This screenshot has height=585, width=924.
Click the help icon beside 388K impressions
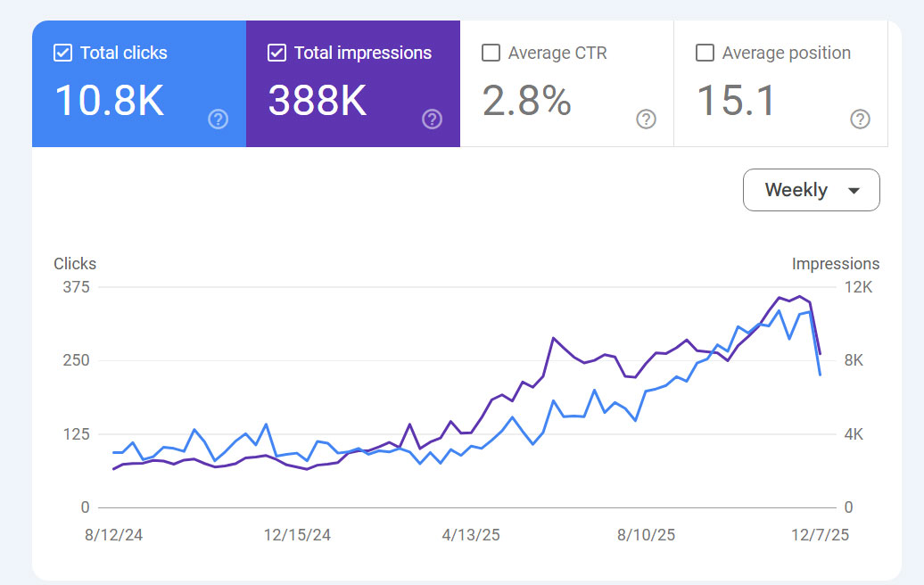(432, 119)
